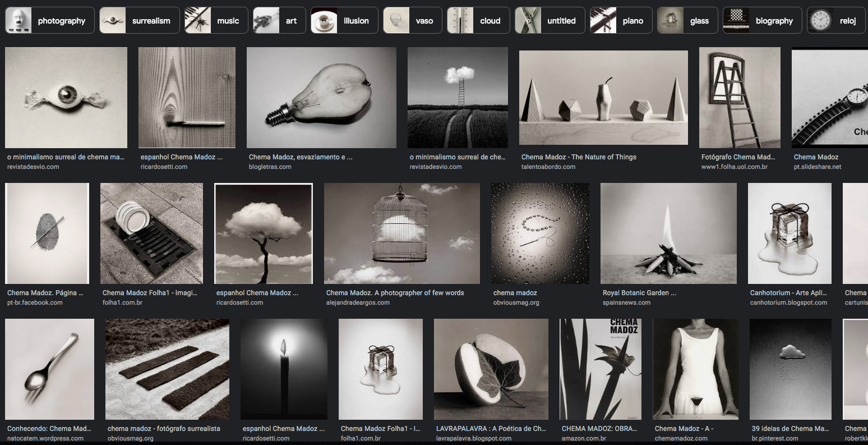Open 'Chema Madoz. A photographer of few words'

(x=395, y=293)
